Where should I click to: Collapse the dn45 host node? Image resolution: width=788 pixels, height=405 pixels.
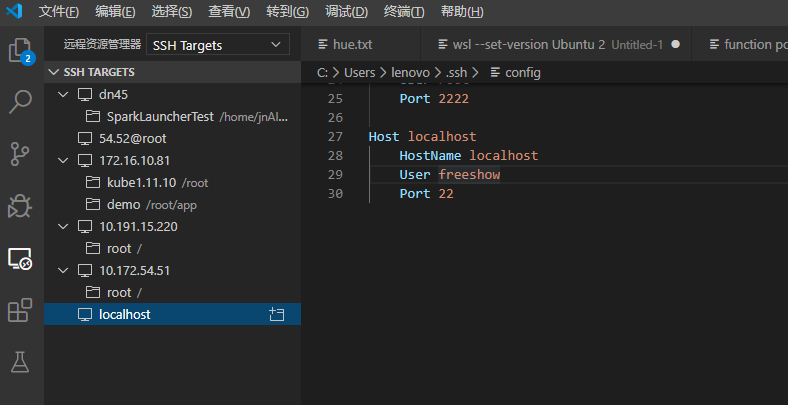(64, 94)
